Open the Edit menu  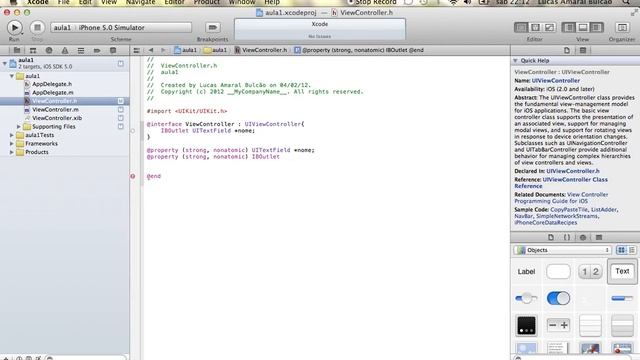coord(85,2)
